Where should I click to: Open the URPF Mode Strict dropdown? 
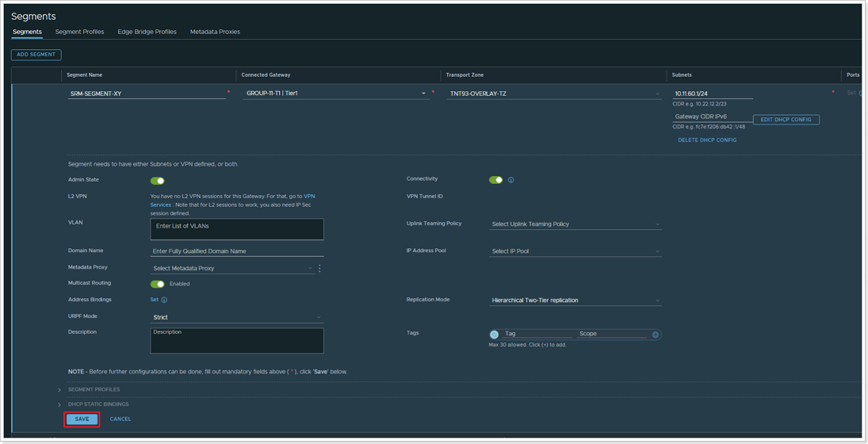[237, 317]
